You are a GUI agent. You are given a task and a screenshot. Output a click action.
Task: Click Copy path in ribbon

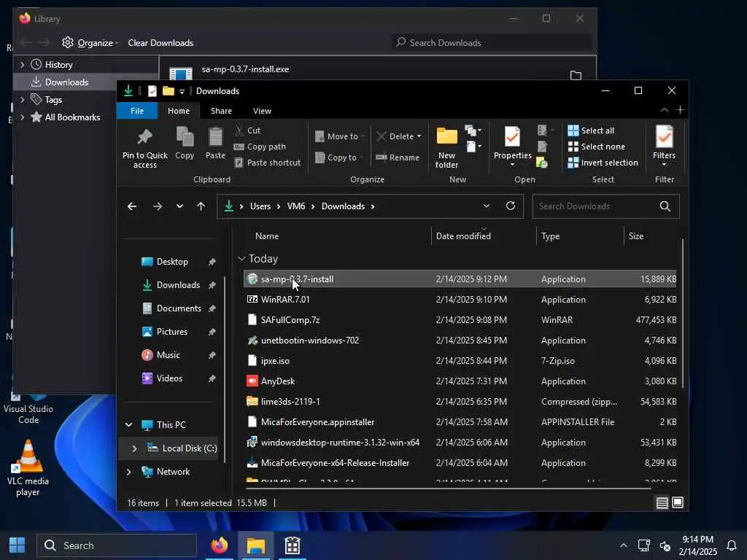point(260,147)
